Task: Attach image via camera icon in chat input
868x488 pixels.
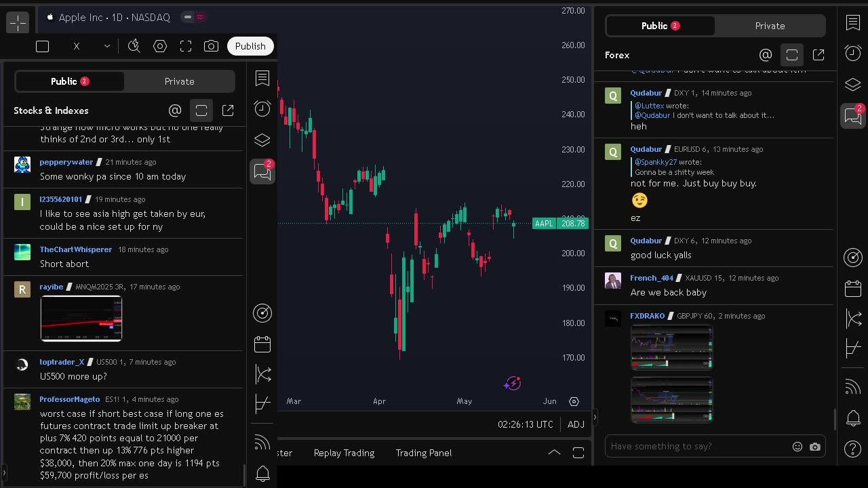Action: (x=815, y=447)
